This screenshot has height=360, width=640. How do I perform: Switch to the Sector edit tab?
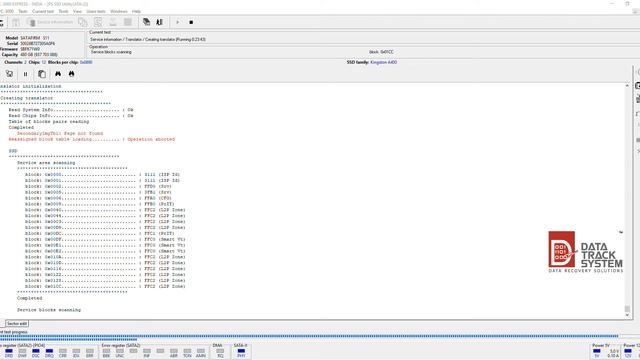click(17, 324)
